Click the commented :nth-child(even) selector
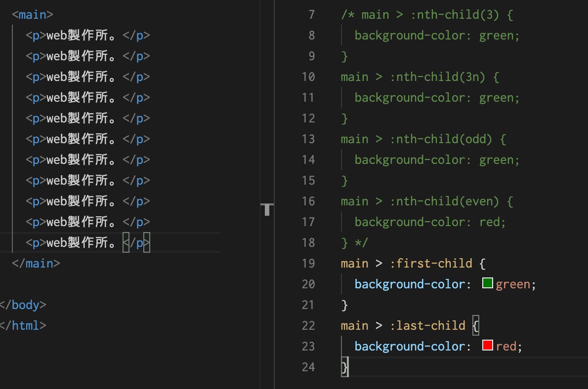 (444, 201)
